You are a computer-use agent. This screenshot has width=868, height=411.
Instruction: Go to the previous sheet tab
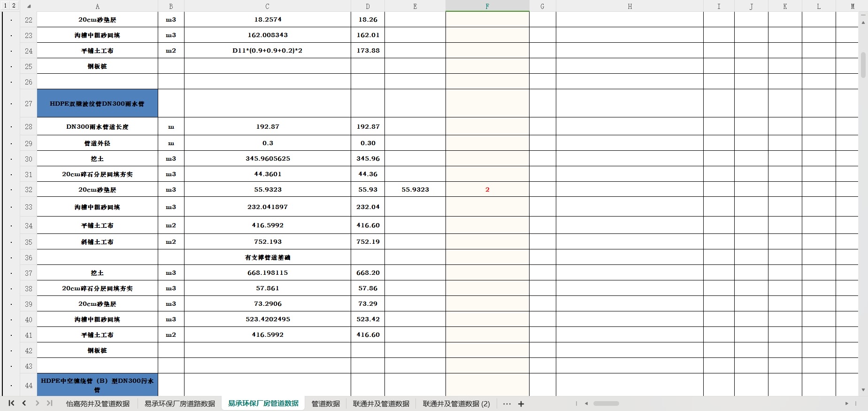tap(24, 403)
